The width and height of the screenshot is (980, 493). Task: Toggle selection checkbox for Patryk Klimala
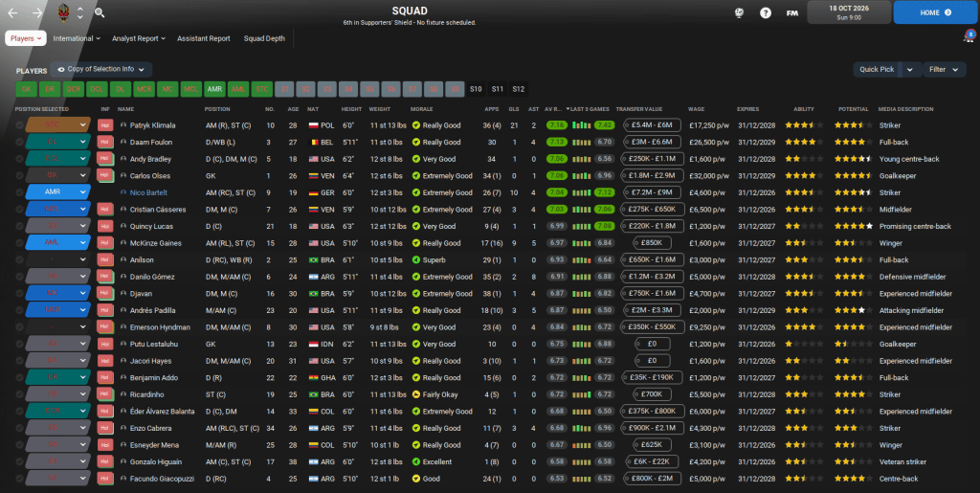pyautogui.click(x=19, y=124)
